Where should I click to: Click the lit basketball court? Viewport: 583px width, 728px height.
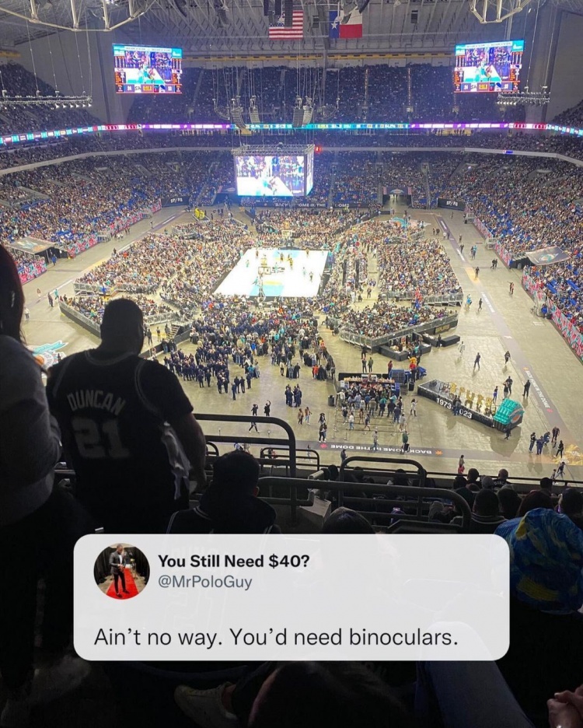[273, 272]
